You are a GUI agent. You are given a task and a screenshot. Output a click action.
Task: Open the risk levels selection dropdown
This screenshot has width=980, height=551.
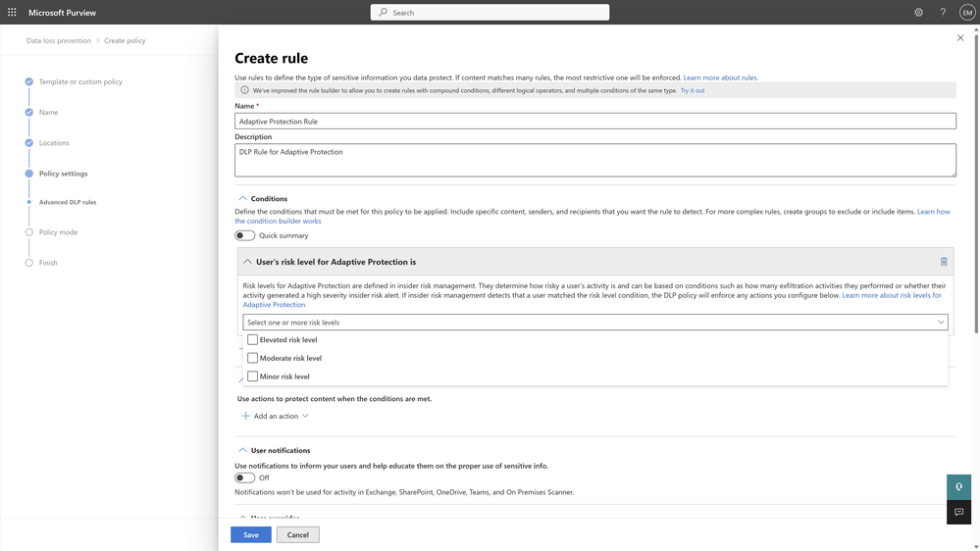pos(594,323)
